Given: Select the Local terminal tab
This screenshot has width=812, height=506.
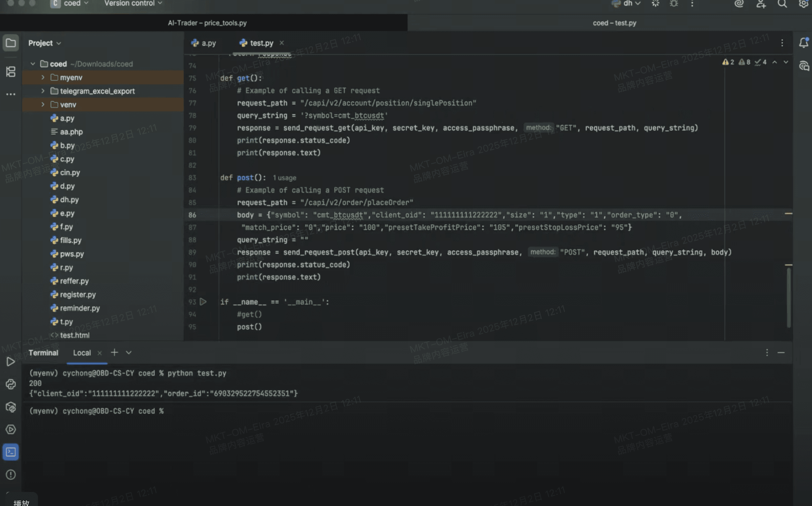Looking at the screenshot, I should point(82,353).
